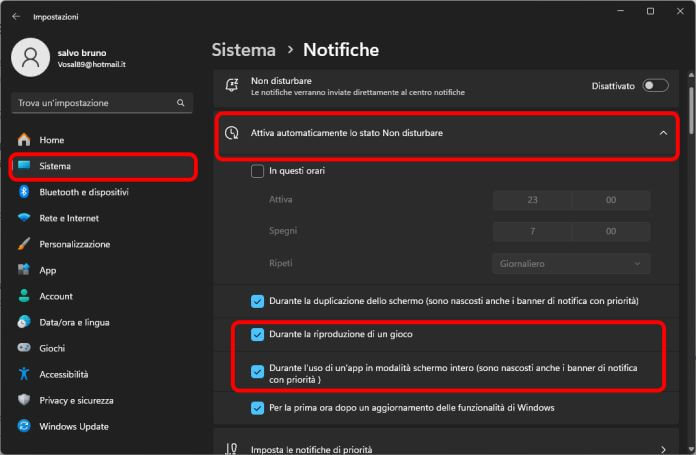This screenshot has width=696, height=455.
Task: Click the vertical scrollbar thumb
Action: (x=691, y=110)
